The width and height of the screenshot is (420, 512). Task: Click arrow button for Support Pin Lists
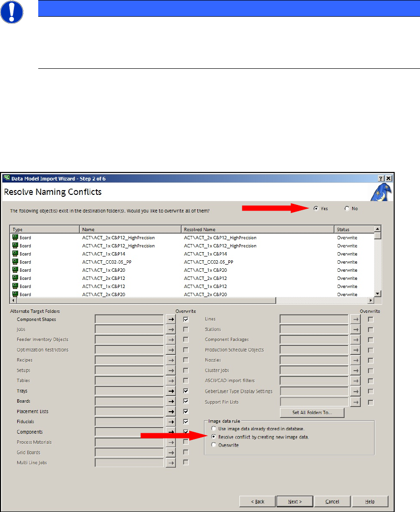point(355,402)
